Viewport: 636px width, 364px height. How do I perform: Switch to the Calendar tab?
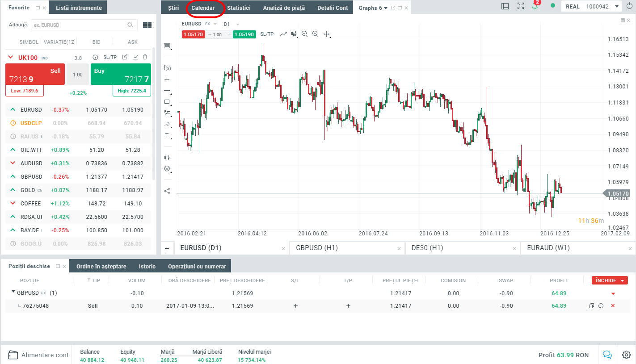click(x=203, y=8)
